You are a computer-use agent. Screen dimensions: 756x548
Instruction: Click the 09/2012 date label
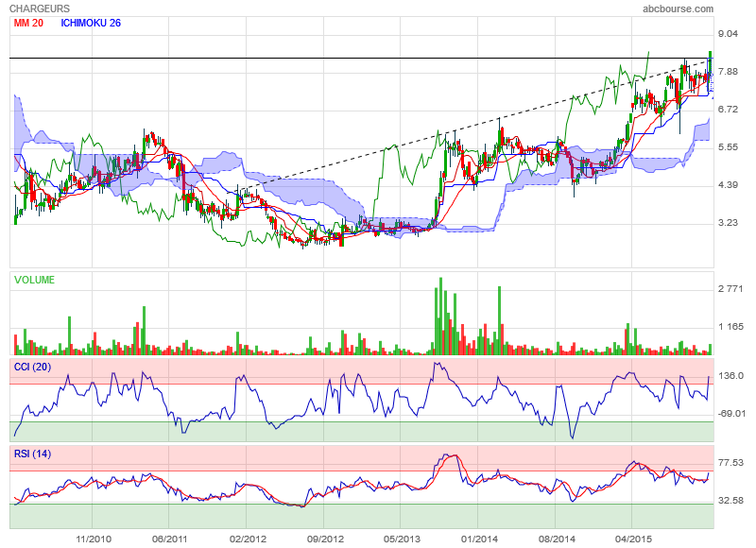pos(325,539)
